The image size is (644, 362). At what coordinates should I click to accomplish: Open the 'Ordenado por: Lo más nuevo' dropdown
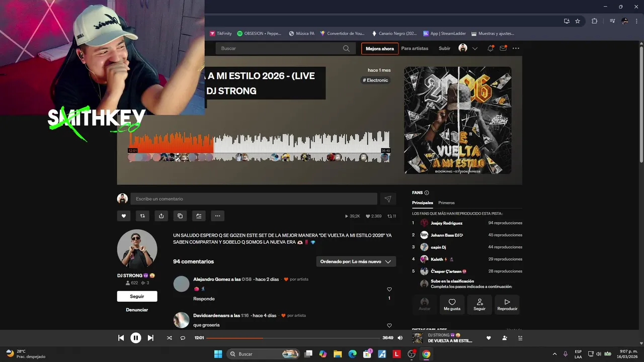356,261
